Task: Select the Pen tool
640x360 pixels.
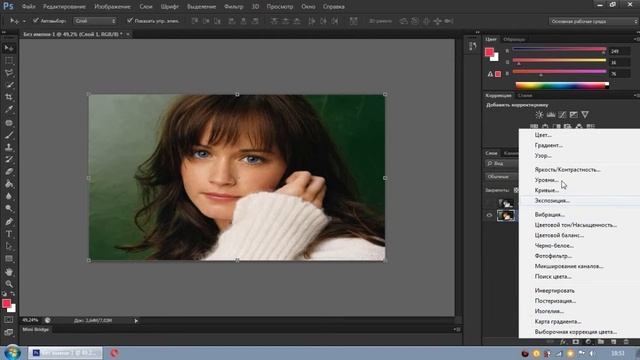Action: click(9, 222)
